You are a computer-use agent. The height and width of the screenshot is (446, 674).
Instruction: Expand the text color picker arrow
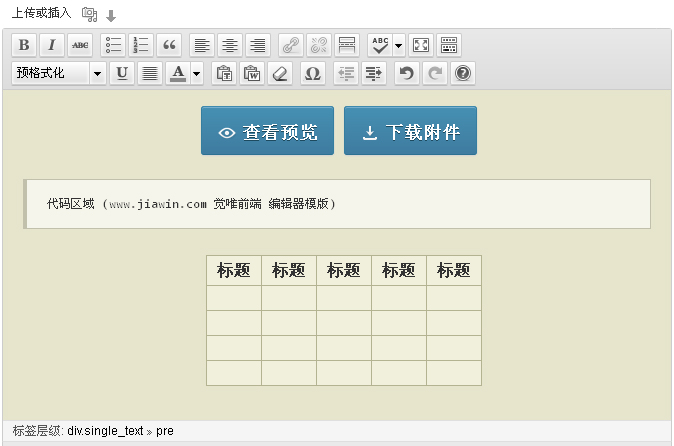(197, 73)
